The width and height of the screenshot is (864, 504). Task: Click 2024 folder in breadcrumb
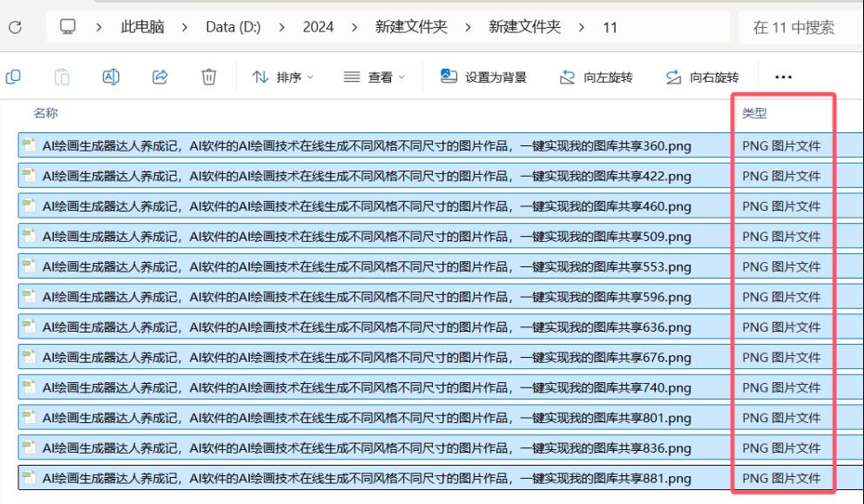tap(318, 27)
